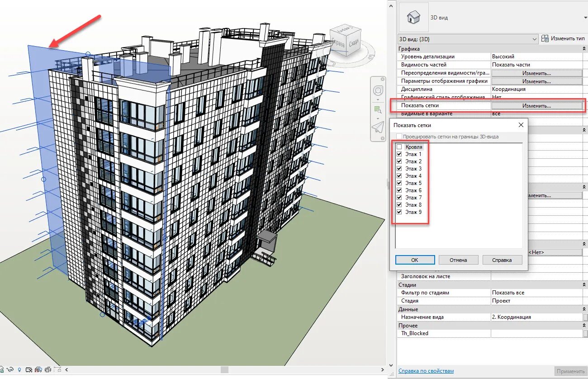Open temporary view properties icon
Screen dimensions: 588x379
29,370
